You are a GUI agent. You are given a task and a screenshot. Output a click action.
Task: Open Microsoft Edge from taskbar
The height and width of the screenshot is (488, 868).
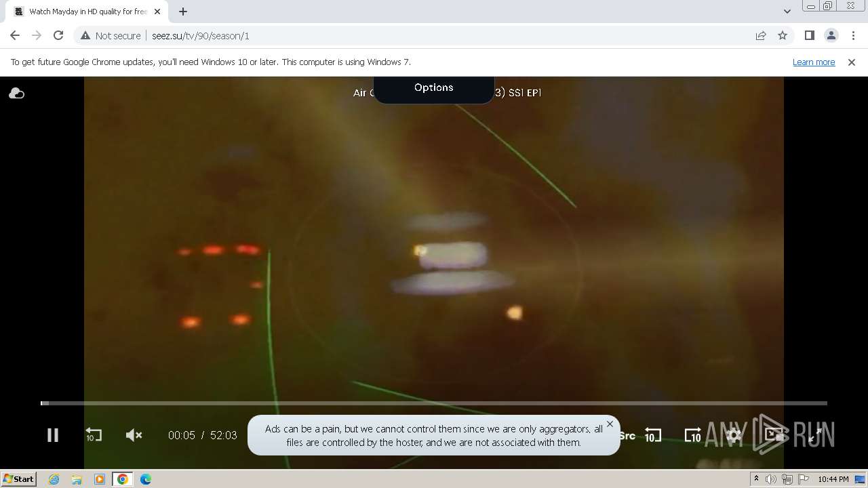(145, 479)
